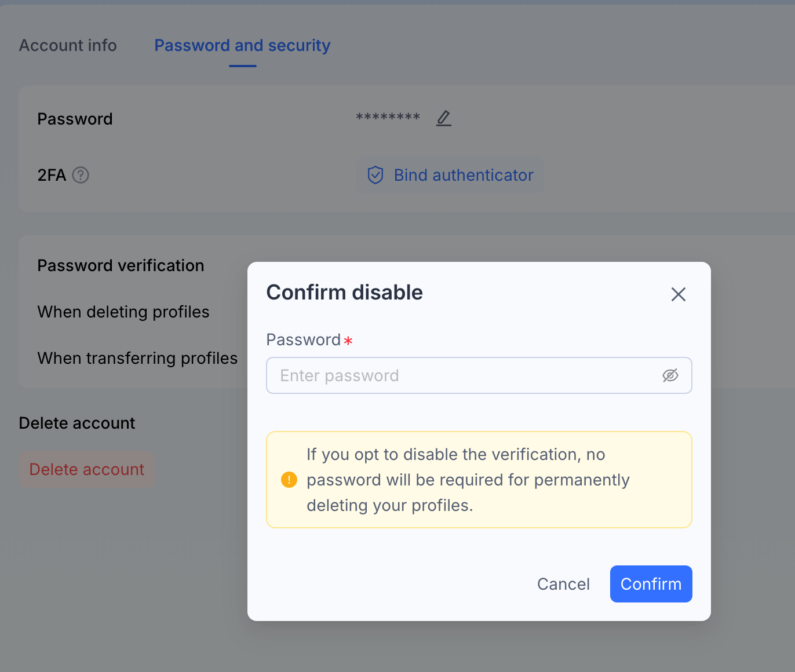Click the Confirm disable dialog title

[345, 293]
